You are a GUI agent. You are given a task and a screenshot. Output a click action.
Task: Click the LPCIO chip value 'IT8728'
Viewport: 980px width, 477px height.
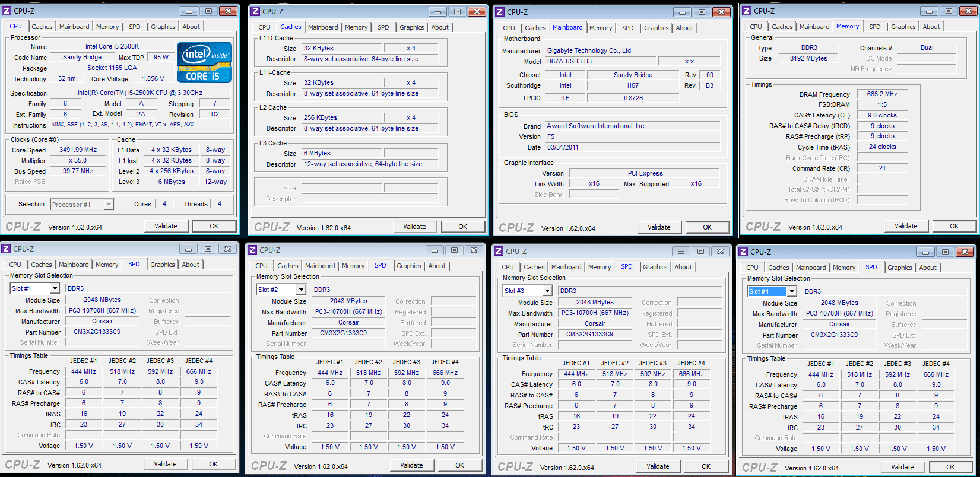(x=633, y=98)
